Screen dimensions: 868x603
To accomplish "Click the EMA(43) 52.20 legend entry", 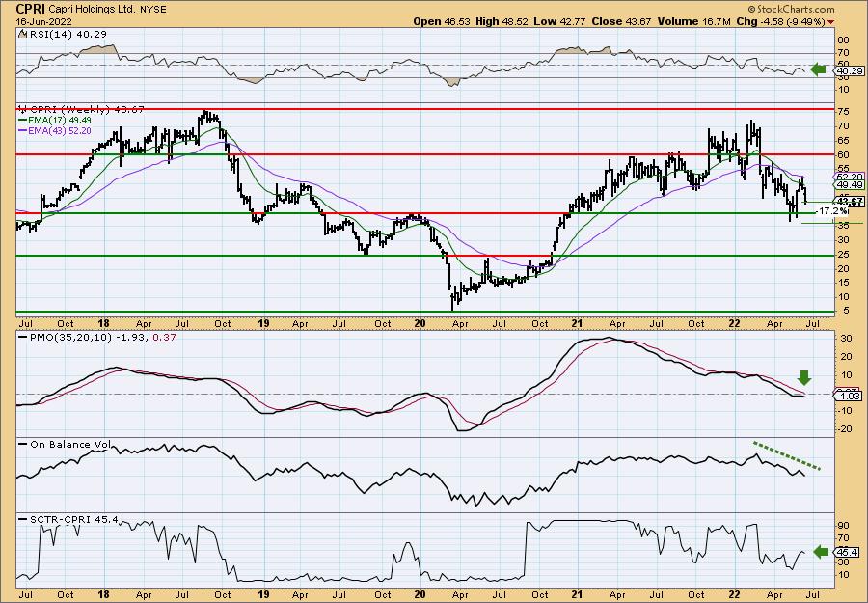I will pos(55,130).
